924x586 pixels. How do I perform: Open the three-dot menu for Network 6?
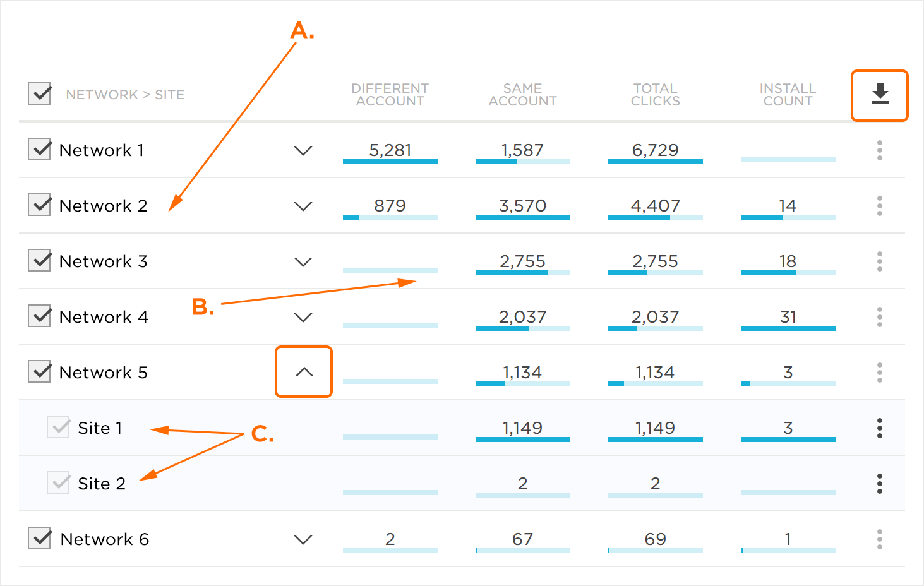tap(879, 539)
